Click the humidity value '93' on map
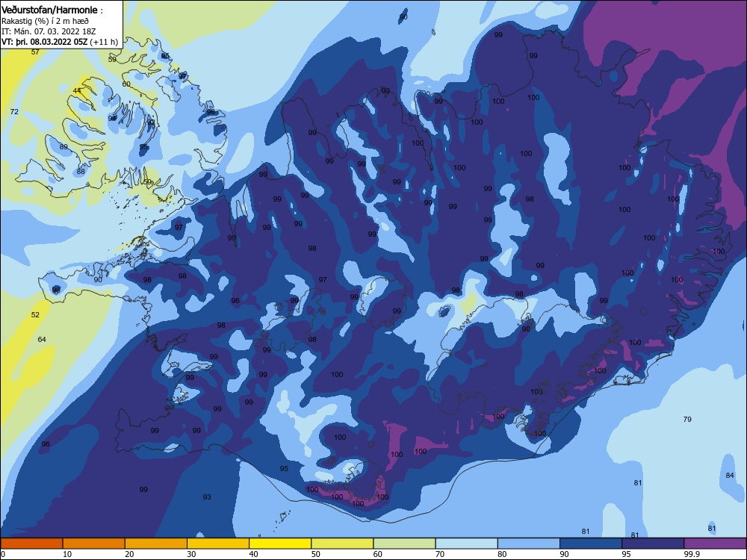 tap(207, 497)
